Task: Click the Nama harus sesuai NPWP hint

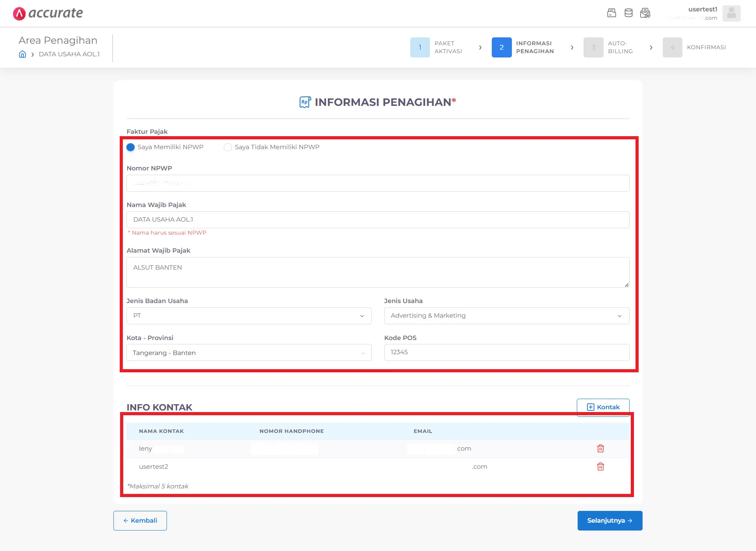Action: tap(167, 233)
